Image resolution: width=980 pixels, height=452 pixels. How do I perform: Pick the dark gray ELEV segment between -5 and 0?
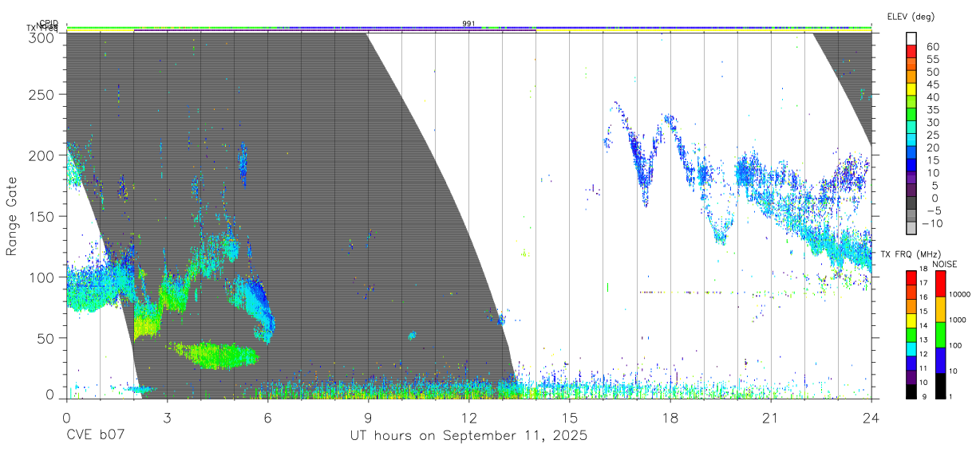[911, 203]
